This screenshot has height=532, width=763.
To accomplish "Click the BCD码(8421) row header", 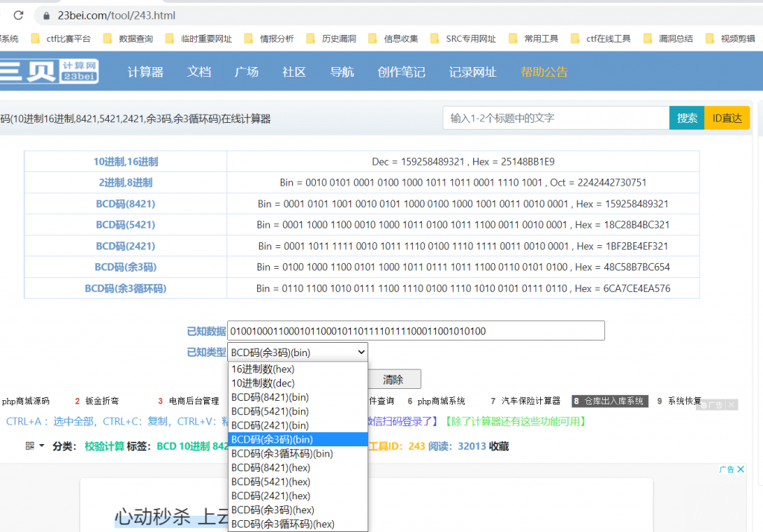I will [125, 204].
